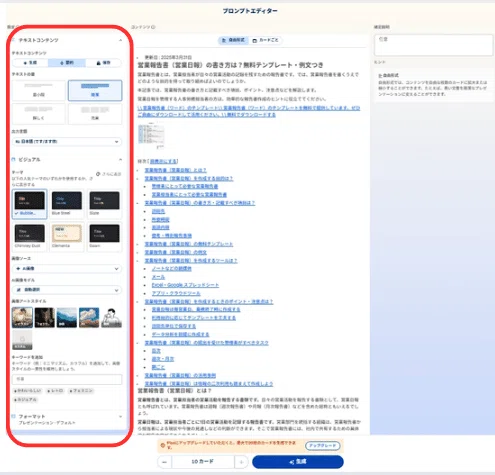Click the フォーマット section icon

tap(14, 416)
